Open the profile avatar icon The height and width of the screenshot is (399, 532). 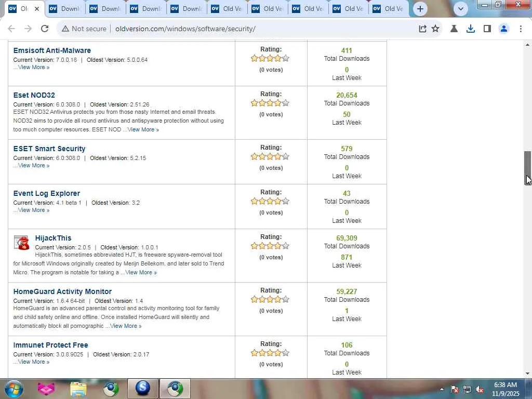tap(504, 29)
